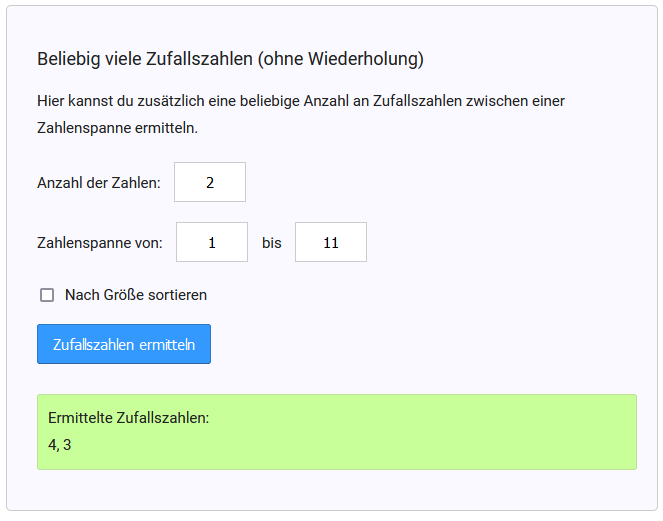Click the Ermittelte Zufallszahlen: result label
This screenshot has height=521, width=663.
pyautogui.click(x=129, y=418)
